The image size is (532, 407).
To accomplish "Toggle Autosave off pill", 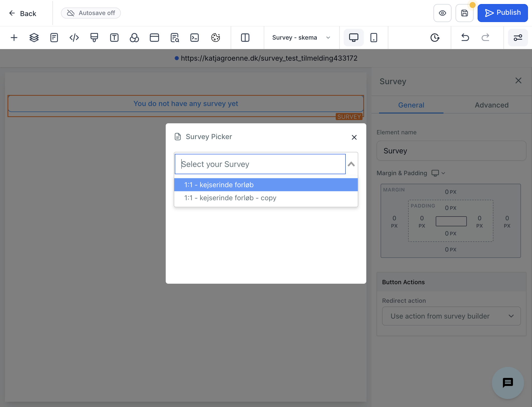I will click(91, 13).
